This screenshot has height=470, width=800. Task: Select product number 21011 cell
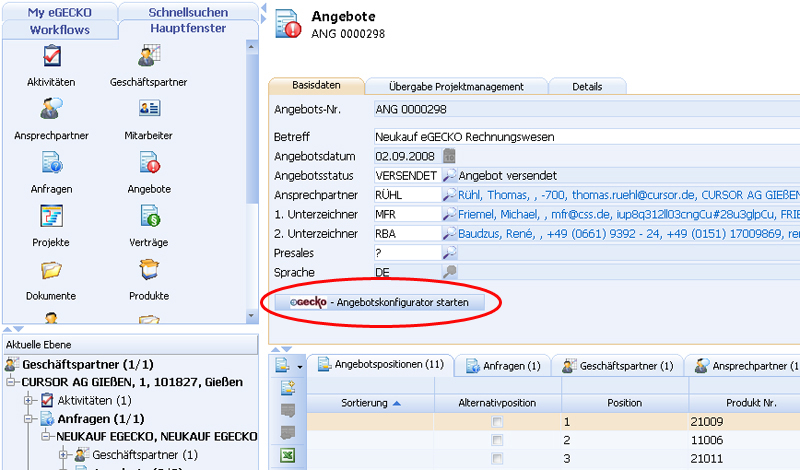coord(744,458)
